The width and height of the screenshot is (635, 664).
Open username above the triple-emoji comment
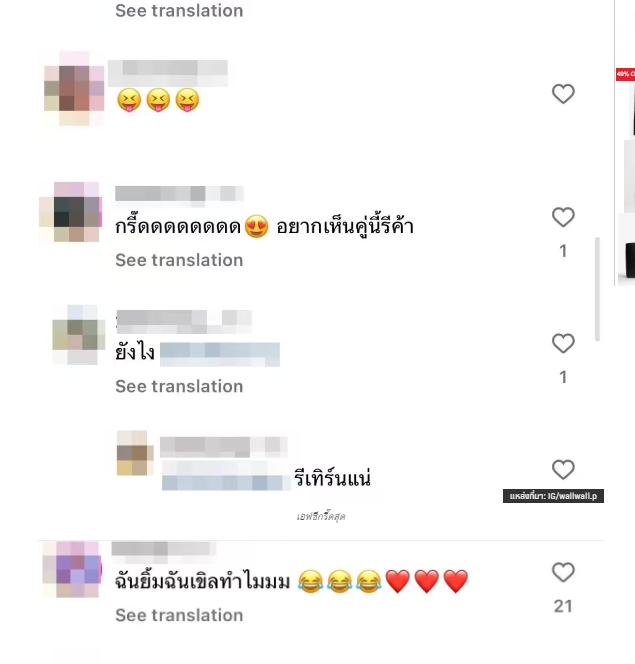pos(168,73)
